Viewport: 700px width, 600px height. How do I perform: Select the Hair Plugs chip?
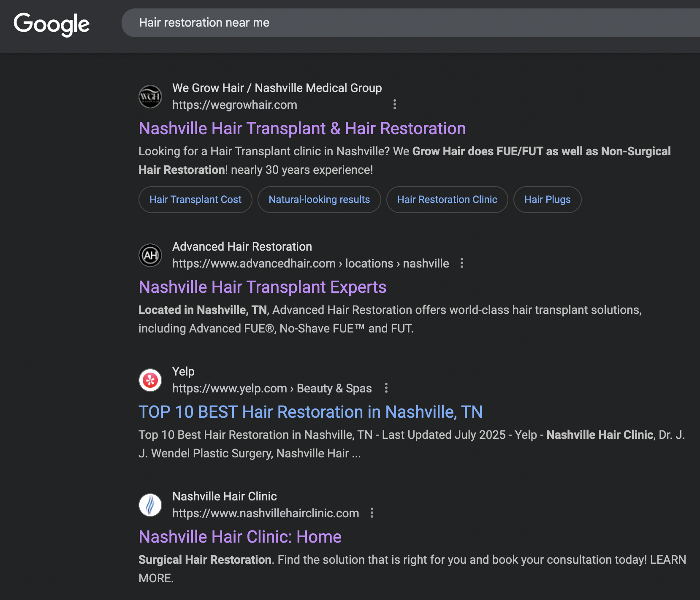[x=547, y=200]
